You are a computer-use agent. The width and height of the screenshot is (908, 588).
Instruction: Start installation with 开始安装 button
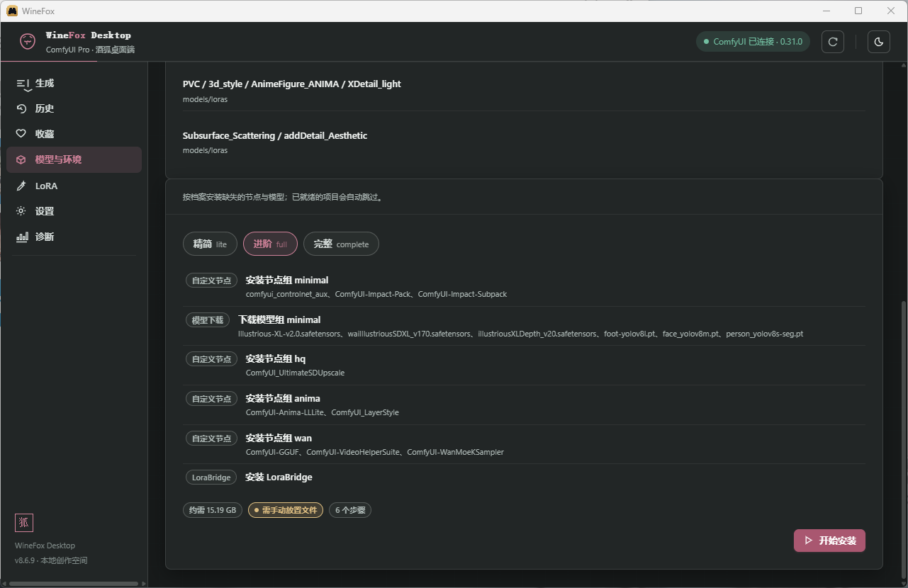[829, 541]
